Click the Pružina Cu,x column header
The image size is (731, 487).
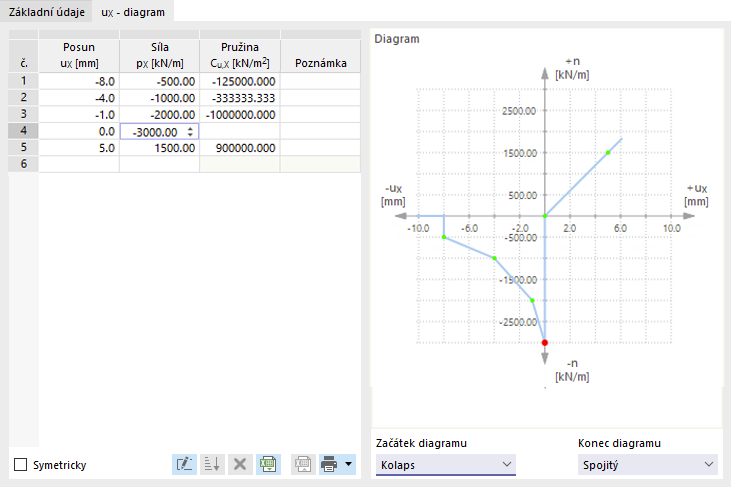(240, 55)
